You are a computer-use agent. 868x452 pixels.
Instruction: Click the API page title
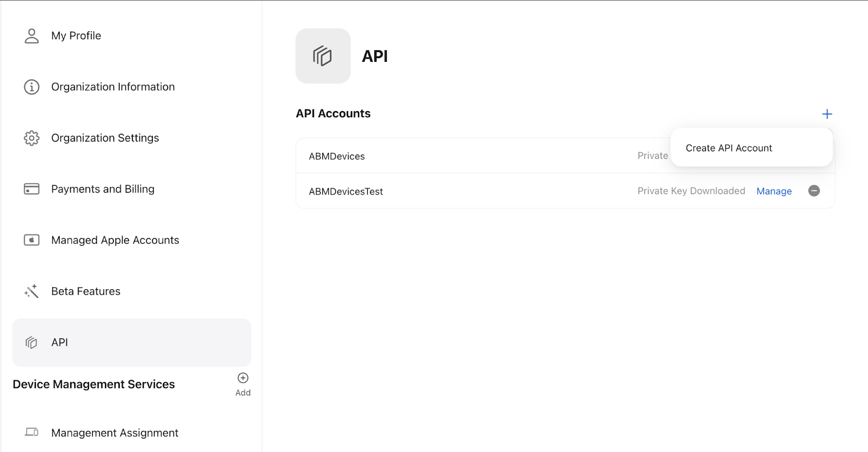[375, 56]
